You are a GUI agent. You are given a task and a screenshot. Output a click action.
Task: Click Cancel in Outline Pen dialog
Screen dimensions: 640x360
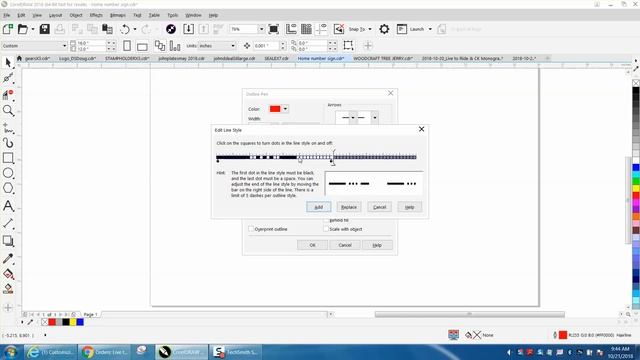click(x=345, y=245)
